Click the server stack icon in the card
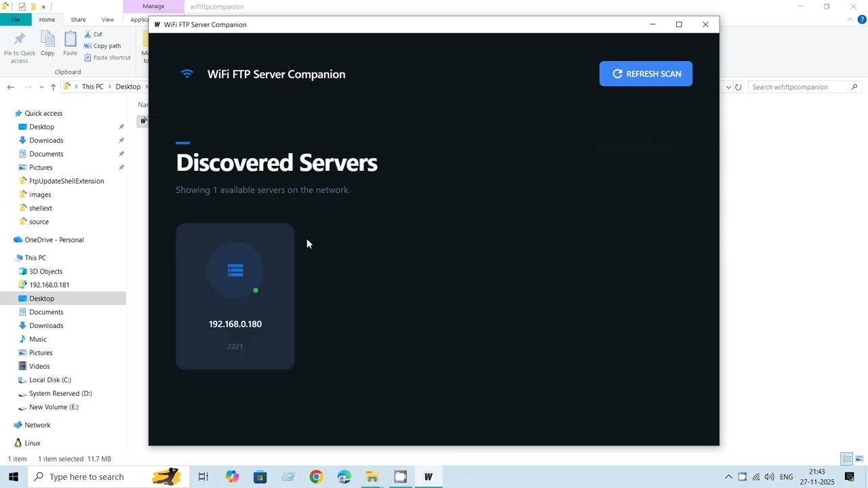868x488 pixels. [x=235, y=270]
